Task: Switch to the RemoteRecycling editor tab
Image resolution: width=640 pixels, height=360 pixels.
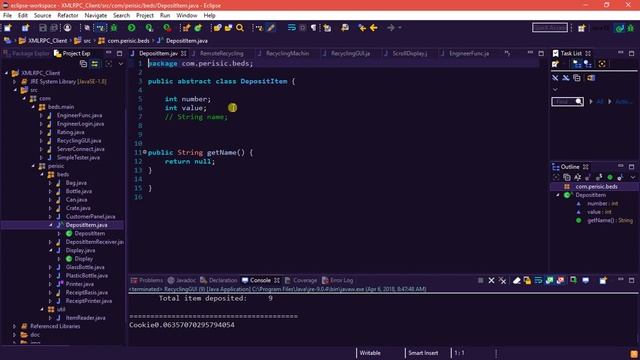Action: 218,53
